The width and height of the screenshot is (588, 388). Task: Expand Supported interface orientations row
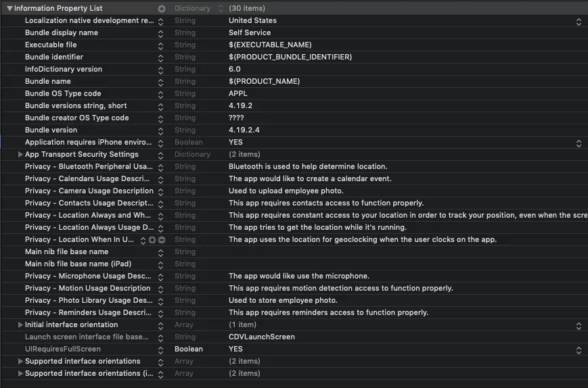(x=21, y=362)
